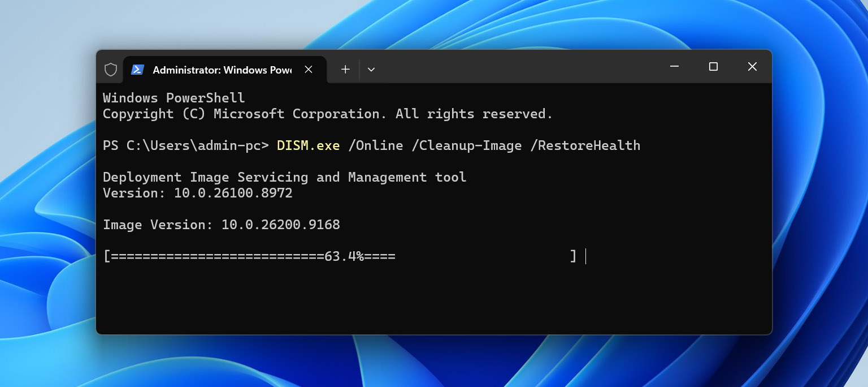
Task: Click the /RestoreHealth argument text
Action: 585,145
